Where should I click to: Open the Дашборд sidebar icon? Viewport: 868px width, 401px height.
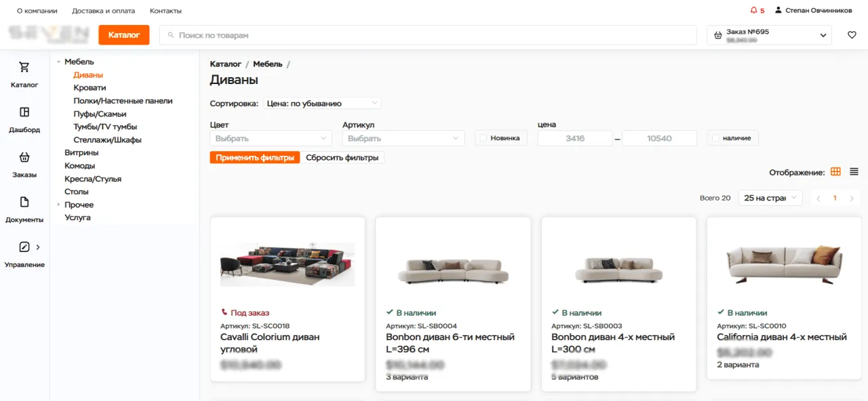pos(24,112)
